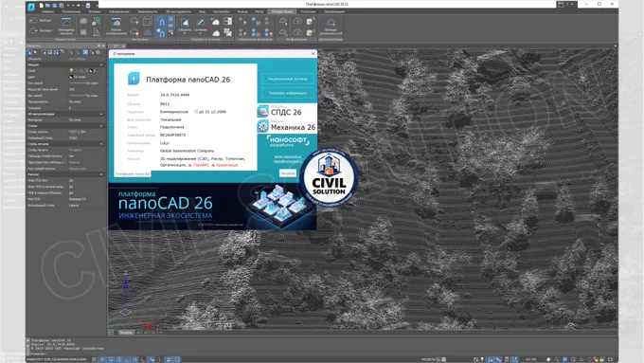Click the cloud with lightbulb icon in Настройки

(x=134, y=31)
